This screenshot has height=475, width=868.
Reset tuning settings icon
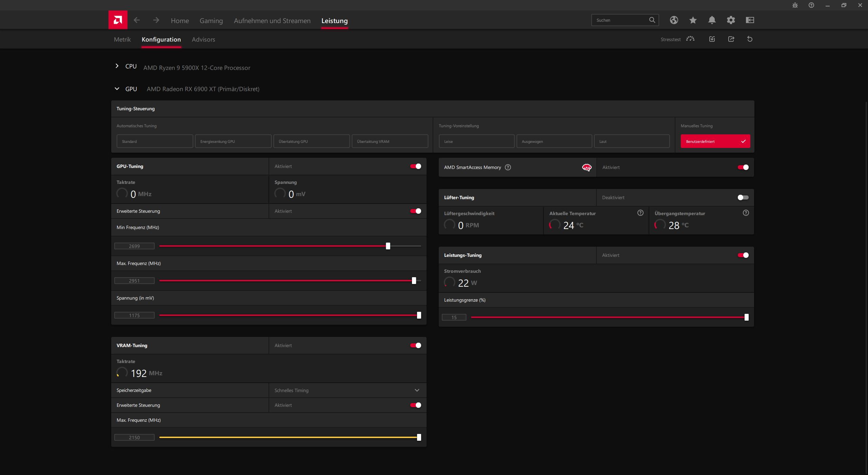click(750, 39)
